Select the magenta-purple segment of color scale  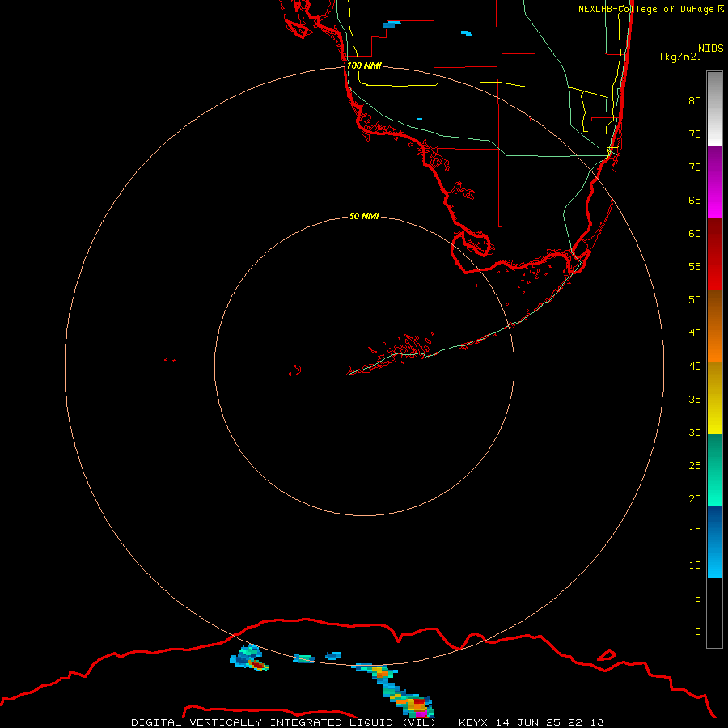pos(714,181)
